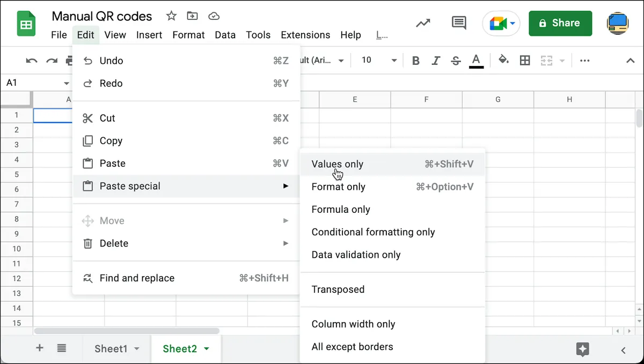
Task: Open comment history icon
Action: 458,23
